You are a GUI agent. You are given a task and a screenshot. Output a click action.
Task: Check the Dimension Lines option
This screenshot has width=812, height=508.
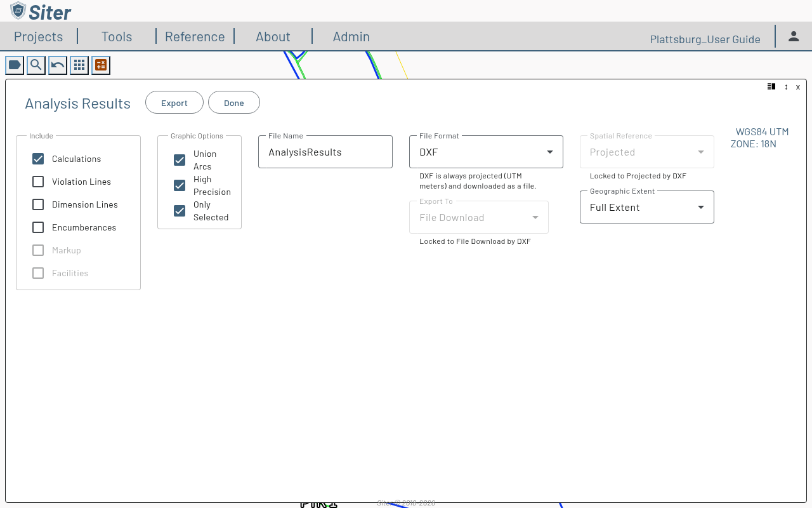38,204
